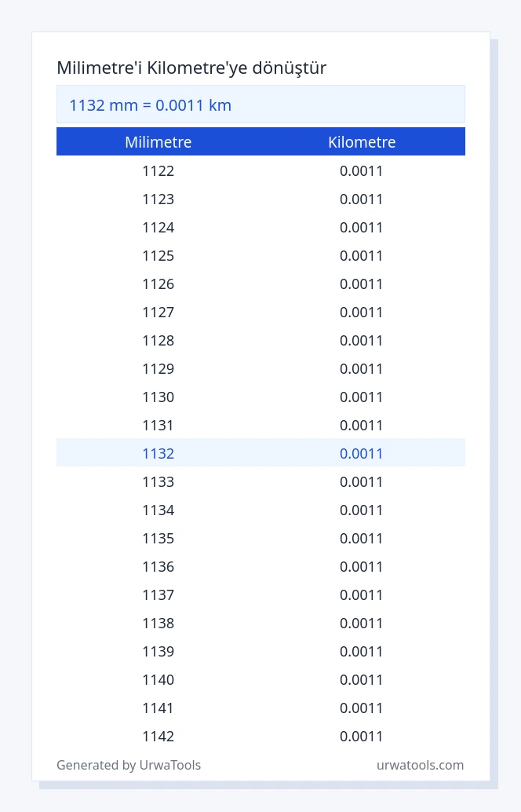Click the kilometre value beside 1135
Viewport: 521px width, 812px height.
[x=361, y=538]
